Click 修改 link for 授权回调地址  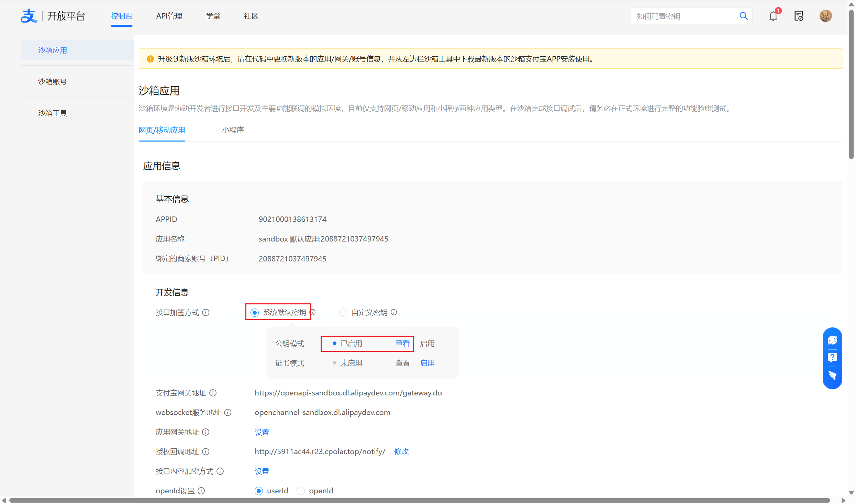click(401, 452)
